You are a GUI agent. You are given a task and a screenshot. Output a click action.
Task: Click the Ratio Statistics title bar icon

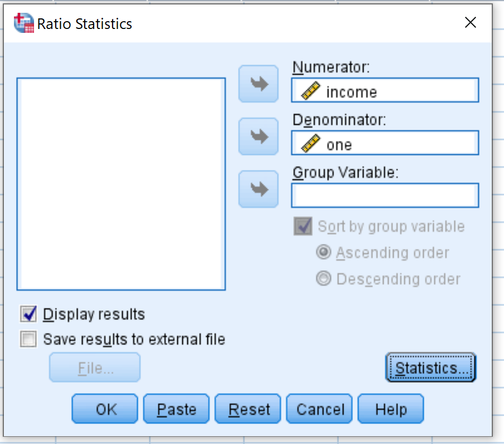click(x=24, y=23)
